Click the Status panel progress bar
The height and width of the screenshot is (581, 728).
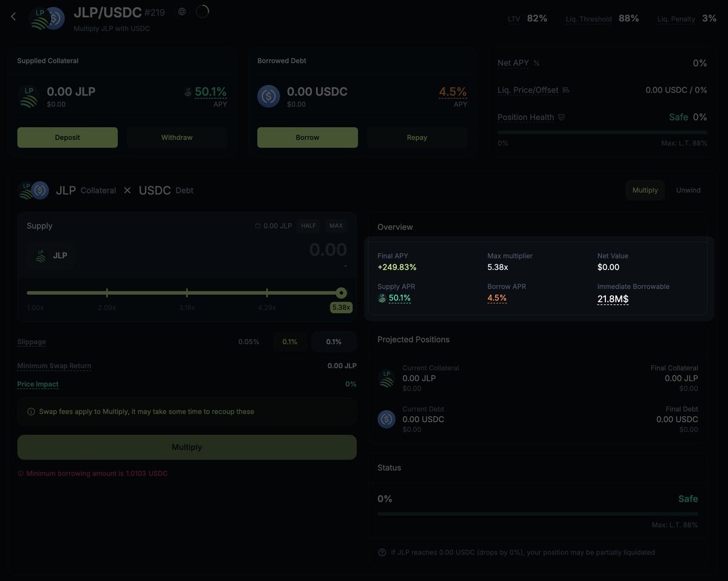click(x=538, y=514)
